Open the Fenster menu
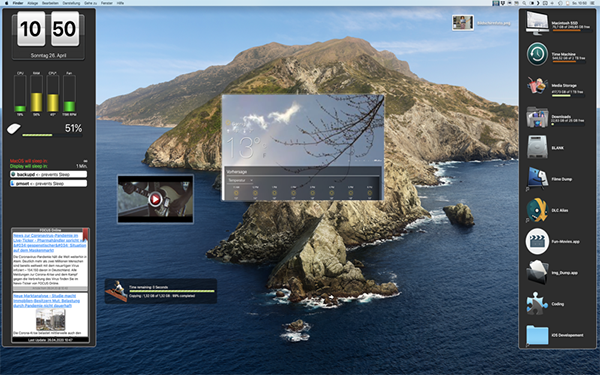Screen dimensions: 600x375 coord(107,3)
